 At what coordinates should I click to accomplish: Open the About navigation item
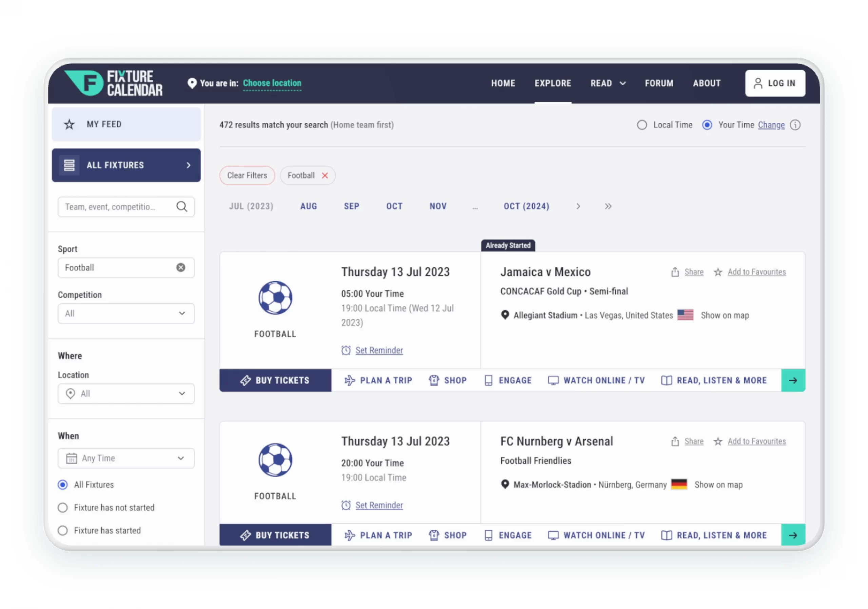707,83
